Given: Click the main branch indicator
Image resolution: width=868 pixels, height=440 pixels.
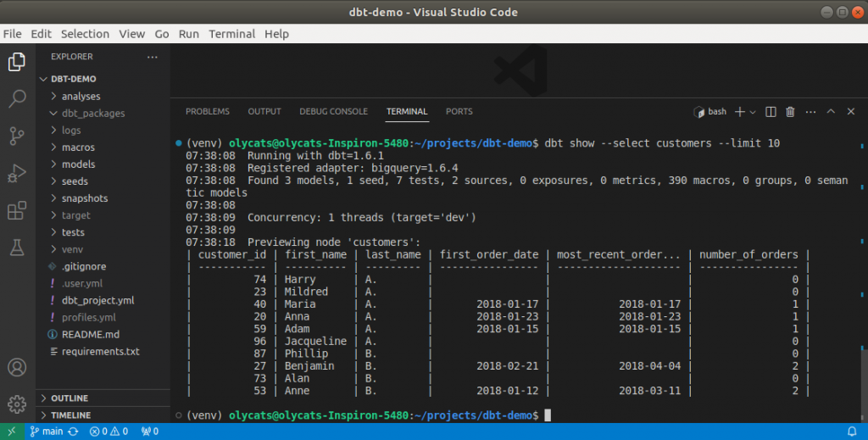Looking at the screenshot, I should pyautogui.click(x=47, y=432).
